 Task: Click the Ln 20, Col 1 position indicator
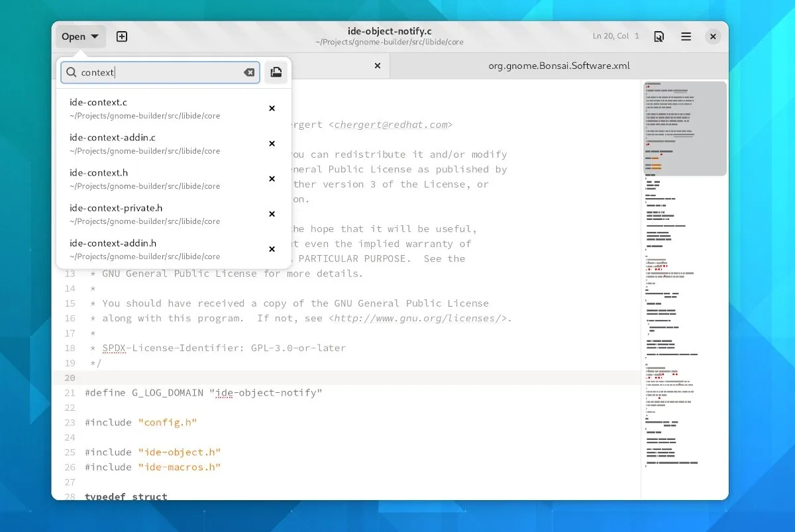(x=615, y=36)
